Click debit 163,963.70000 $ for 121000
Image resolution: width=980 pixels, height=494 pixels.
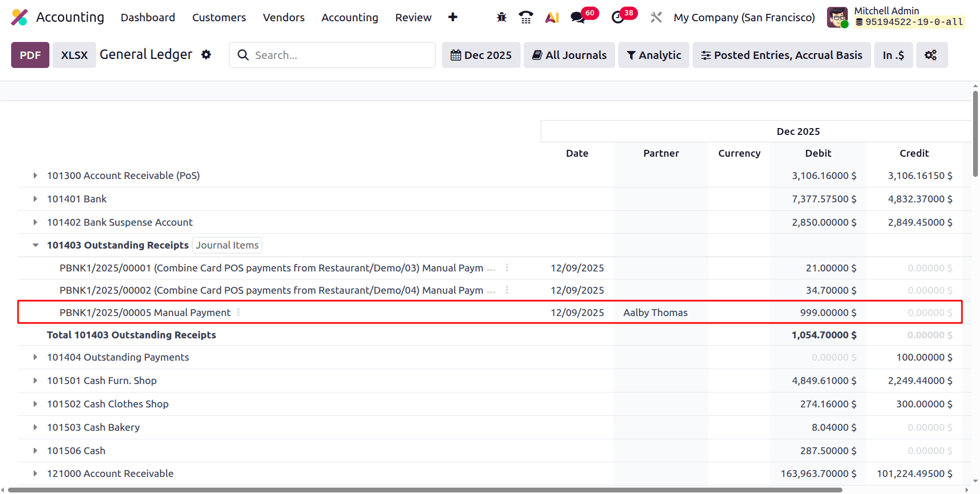point(819,473)
